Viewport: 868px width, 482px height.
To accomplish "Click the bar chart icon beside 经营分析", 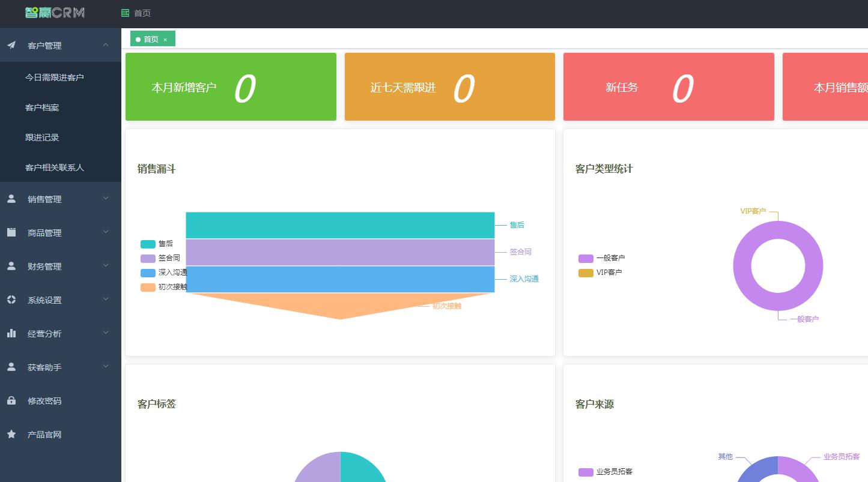I will pos(11,333).
